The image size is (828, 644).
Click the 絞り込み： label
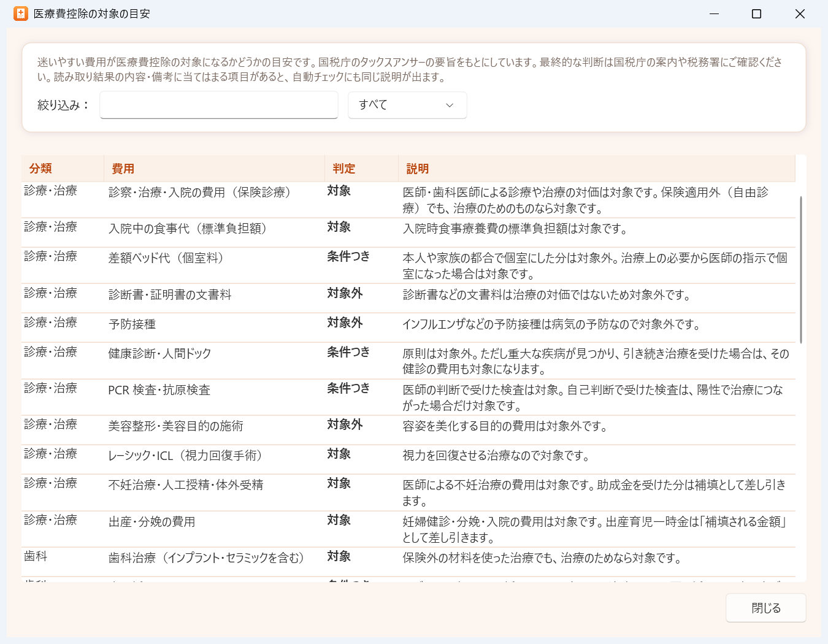[x=64, y=105]
